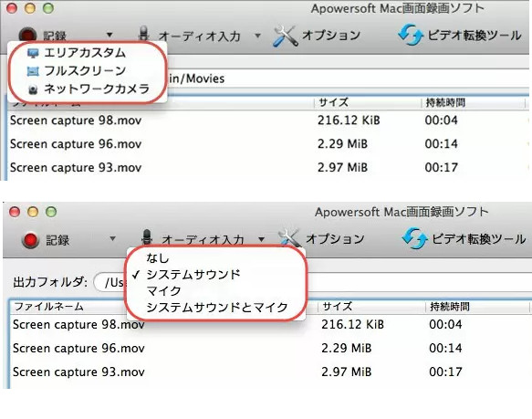
Task: Expand オーディオ入力 dropdown arrow in lower window
Action: [x=261, y=239]
